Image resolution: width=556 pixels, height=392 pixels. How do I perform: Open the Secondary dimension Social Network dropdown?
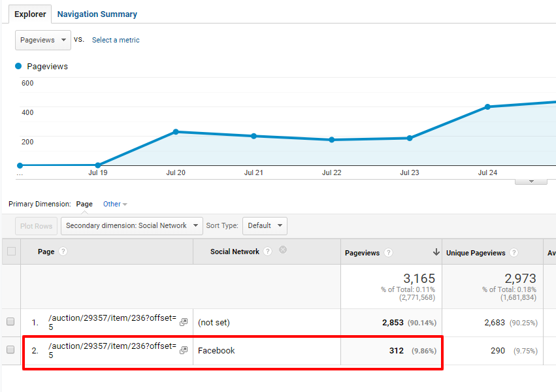[x=131, y=225]
